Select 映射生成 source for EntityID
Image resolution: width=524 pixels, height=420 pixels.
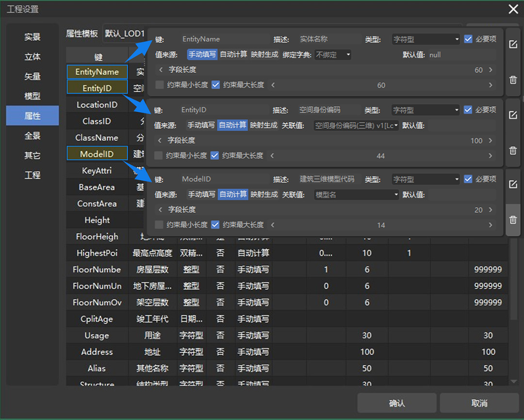point(263,125)
